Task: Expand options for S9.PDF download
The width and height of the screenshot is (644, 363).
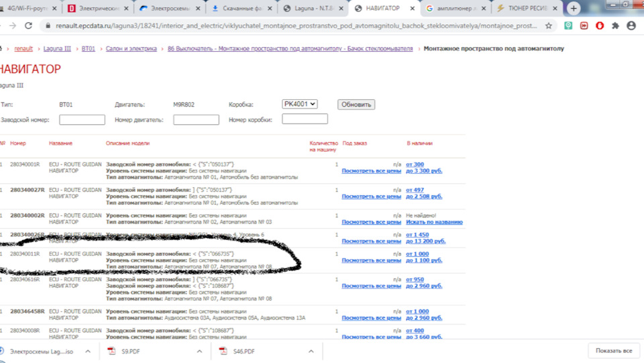Action: tap(199, 351)
